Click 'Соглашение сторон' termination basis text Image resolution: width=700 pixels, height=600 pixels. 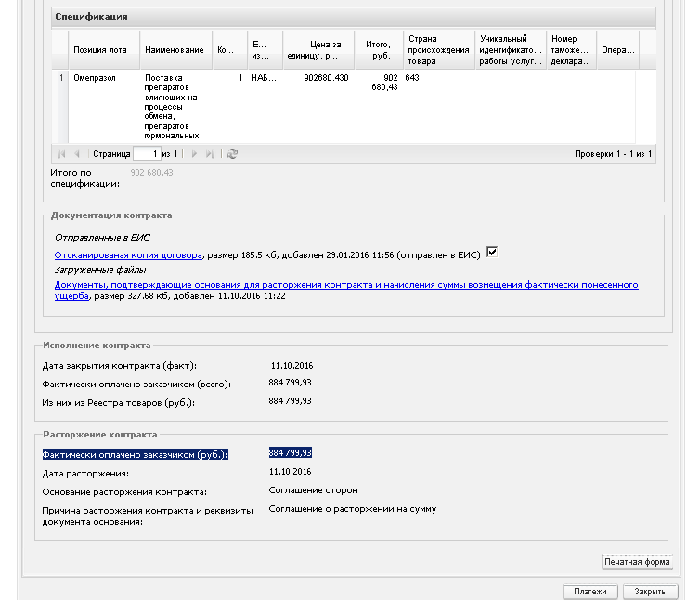[x=314, y=490]
